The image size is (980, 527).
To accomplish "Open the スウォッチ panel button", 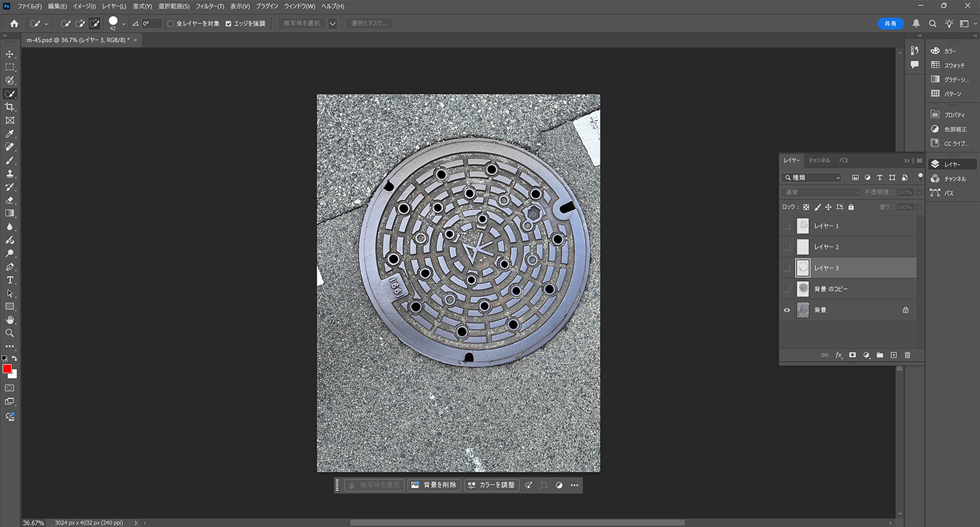I will (953, 65).
